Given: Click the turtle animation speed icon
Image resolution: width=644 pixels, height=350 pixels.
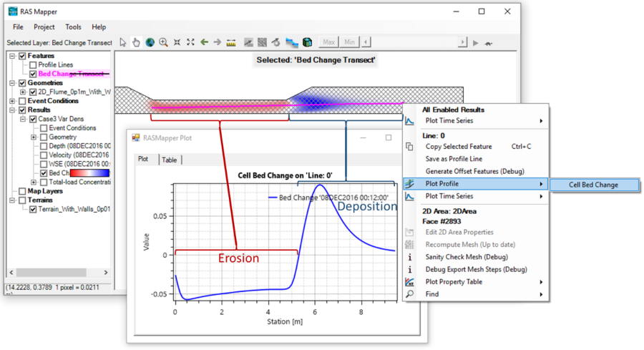Looking at the screenshot, I should [x=488, y=43].
